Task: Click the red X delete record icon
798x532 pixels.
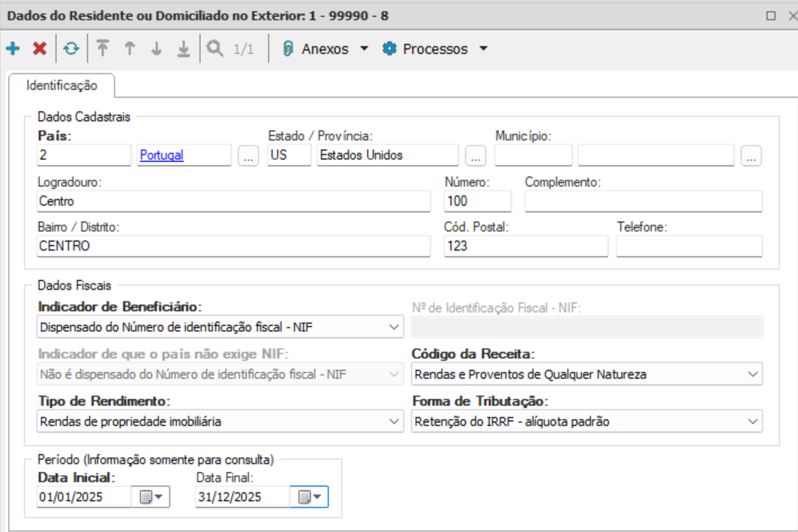Action: (x=40, y=49)
